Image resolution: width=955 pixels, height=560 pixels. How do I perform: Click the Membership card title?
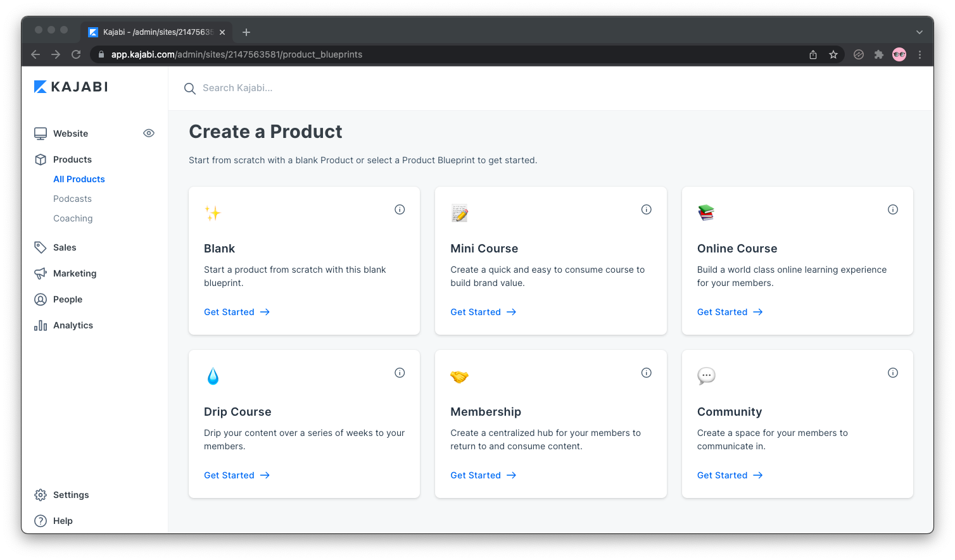click(x=486, y=412)
